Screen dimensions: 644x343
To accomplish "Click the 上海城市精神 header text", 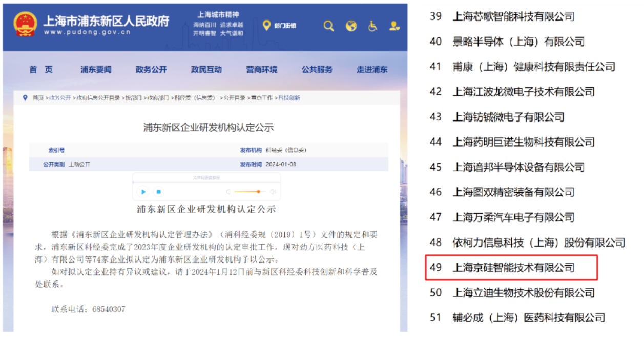I will pyautogui.click(x=218, y=15).
